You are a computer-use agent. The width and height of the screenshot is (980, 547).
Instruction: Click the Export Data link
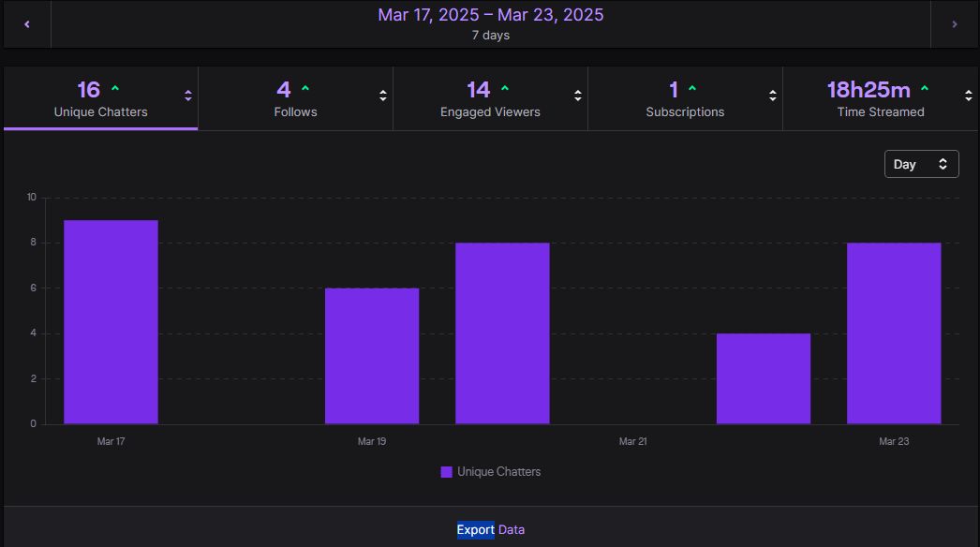(490, 529)
